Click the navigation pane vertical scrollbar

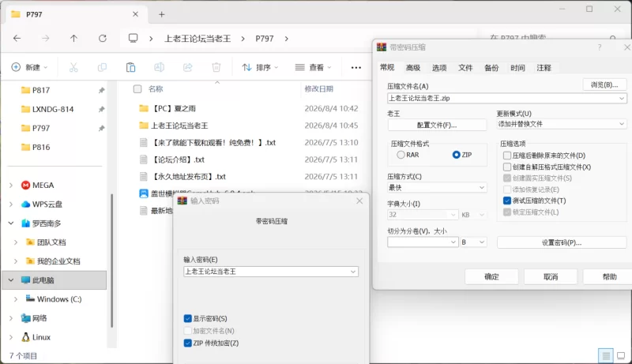(111, 260)
